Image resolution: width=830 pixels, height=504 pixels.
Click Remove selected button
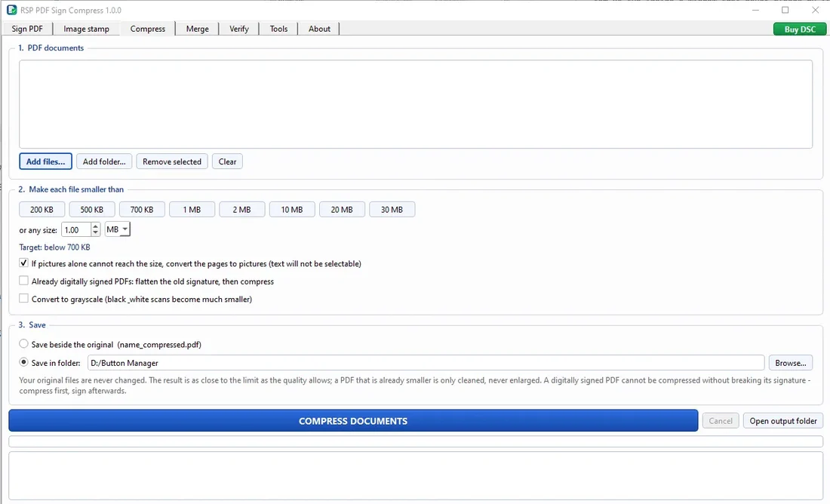point(172,161)
